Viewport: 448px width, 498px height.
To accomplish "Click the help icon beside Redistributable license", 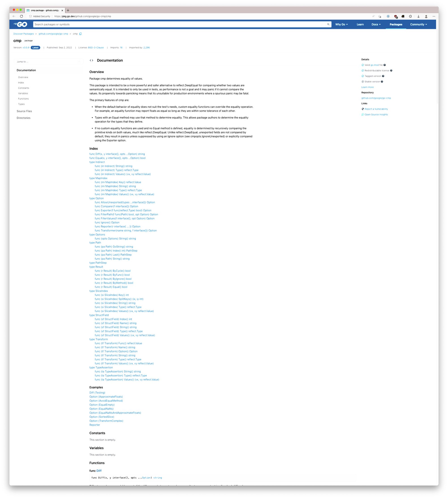I will point(391,70).
